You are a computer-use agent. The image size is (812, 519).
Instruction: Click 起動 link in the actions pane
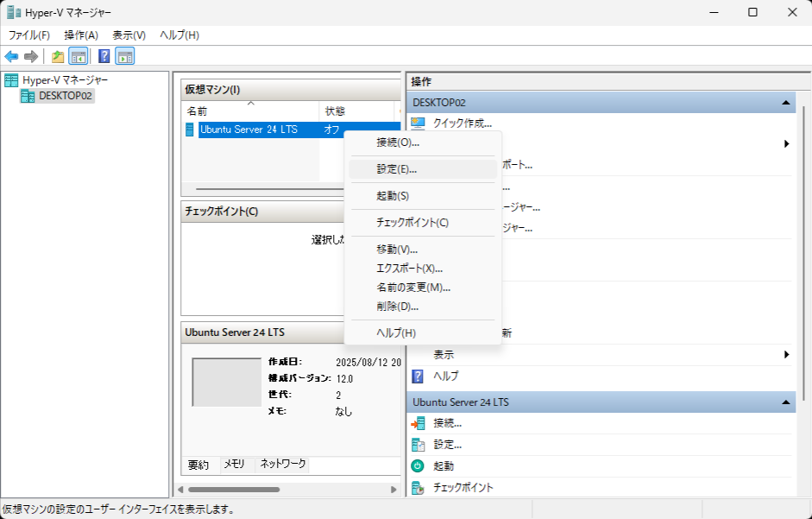444,466
